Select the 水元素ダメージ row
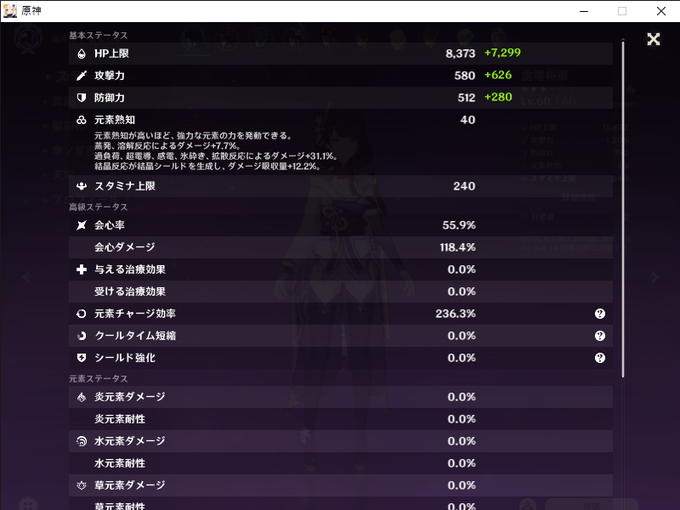The width and height of the screenshot is (680, 510). tap(340, 441)
